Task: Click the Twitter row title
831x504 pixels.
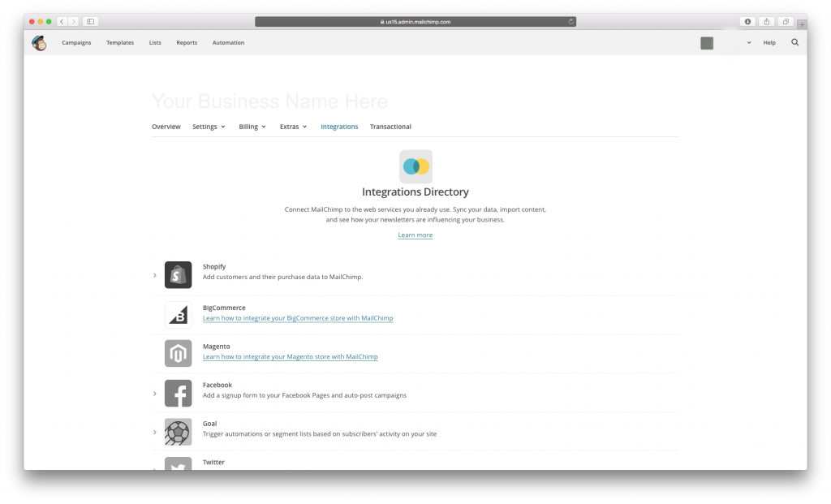Action: click(213, 462)
